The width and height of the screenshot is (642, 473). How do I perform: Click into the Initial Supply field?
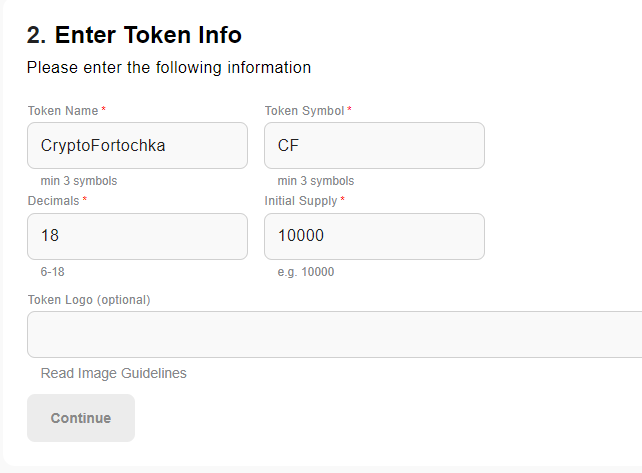(x=374, y=237)
